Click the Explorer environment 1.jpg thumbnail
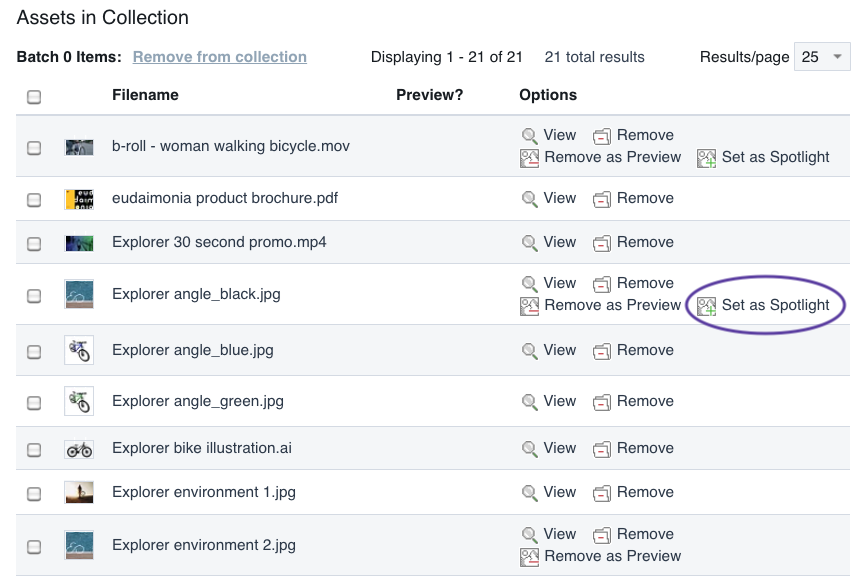 point(79,492)
